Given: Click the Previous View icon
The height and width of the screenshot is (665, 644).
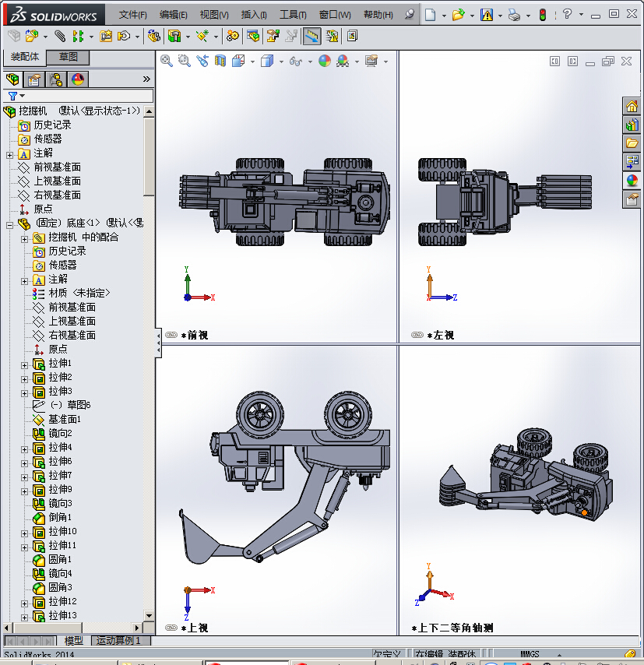Looking at the screenshot, I should pyautogui.click(x=202, y=61).
